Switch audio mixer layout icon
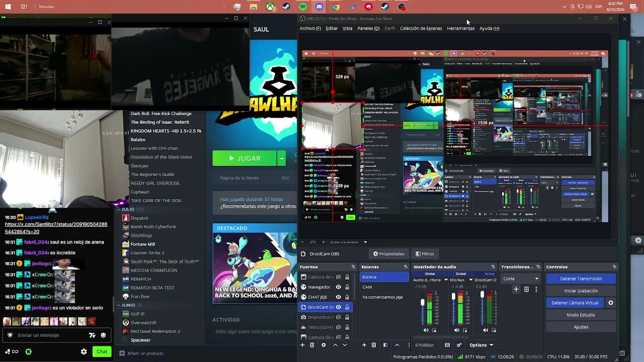Screen dimensions: 644x362 (447, 345)
